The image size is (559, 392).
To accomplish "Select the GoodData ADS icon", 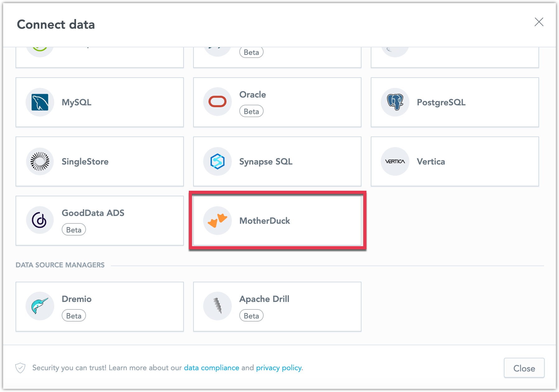I will (x=40, y=220).
